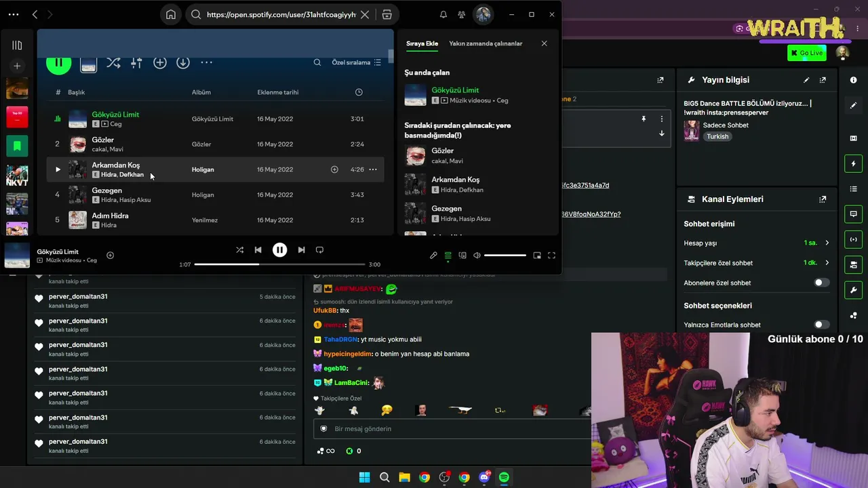Toggle the queue view icon in player
This screenshot has height=488, width=868.
click(x=448, y=256)
